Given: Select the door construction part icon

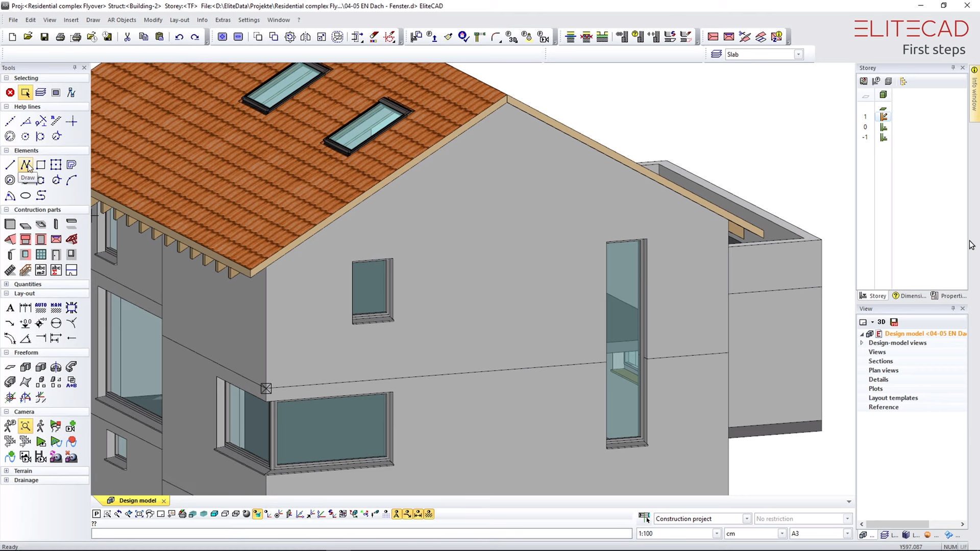Looking at the screenshot, I should (56, 255).
